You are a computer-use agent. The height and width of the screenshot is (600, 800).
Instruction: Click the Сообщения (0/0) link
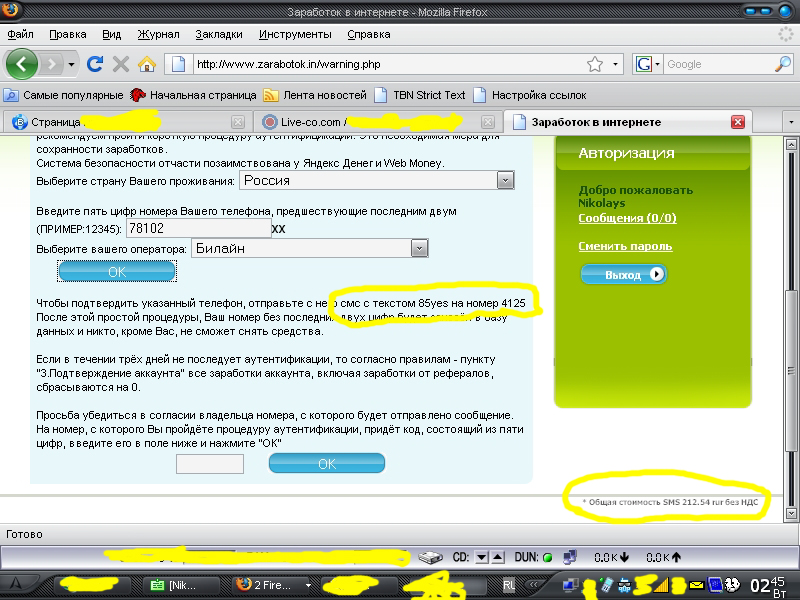click(627, 218)
